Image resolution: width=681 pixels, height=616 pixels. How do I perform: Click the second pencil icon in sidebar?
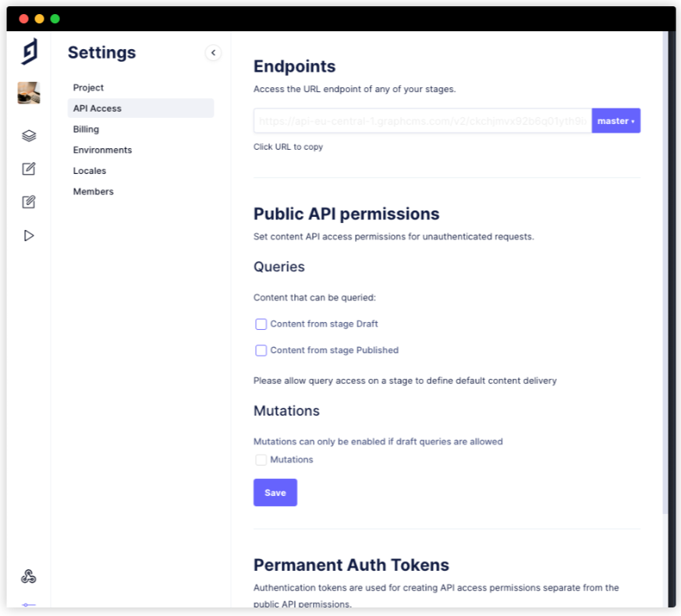click(x=29, y=202)
